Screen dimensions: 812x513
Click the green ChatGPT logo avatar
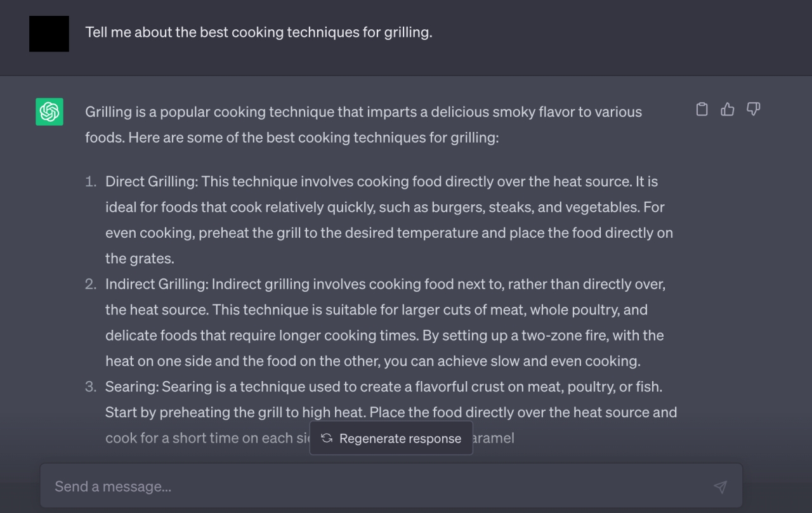click(x=49, y=112)
